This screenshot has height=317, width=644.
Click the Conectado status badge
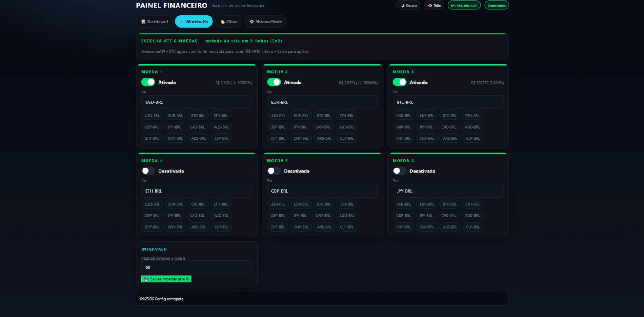[497, 5]
